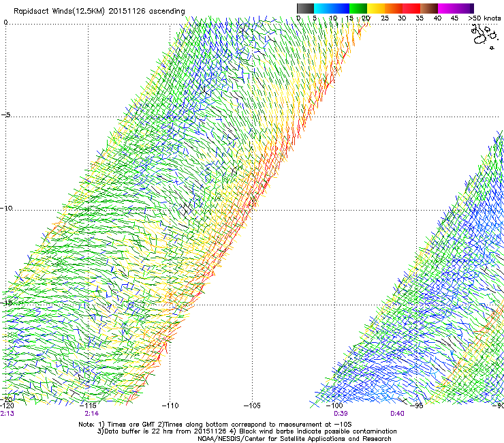The height and width of the screenshot is (443, 504).
Task: Click the '-100' longitude axis label
Action: click(x=334, y=406)
